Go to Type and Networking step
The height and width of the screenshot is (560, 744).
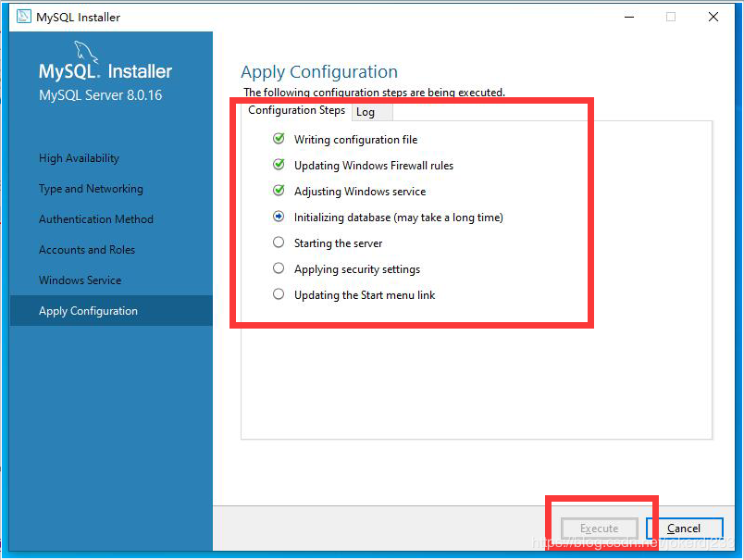click(91, 189)
